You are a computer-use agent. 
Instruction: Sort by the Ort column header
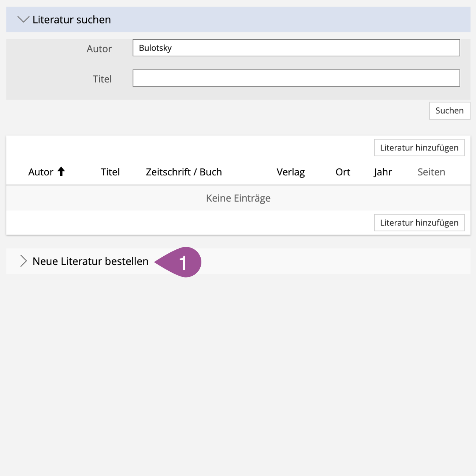(343, 172)
